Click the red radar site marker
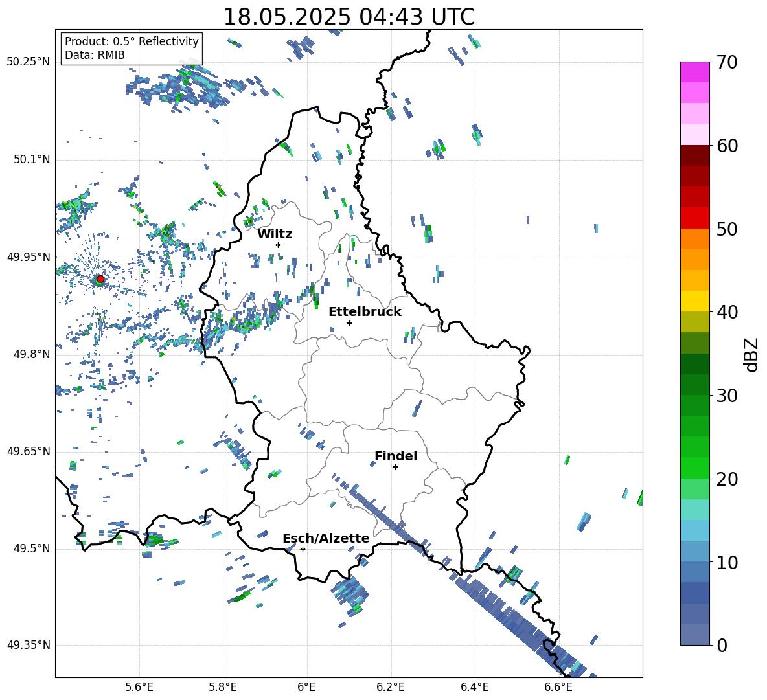Image resolution: width=767 pixels, height=700 pixels. [100, 278]
